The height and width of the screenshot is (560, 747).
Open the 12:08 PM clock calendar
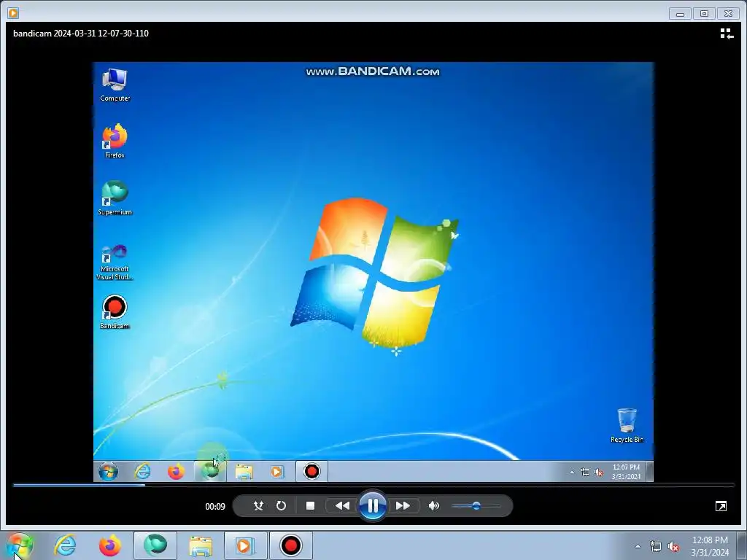click(x=710, y=546)
